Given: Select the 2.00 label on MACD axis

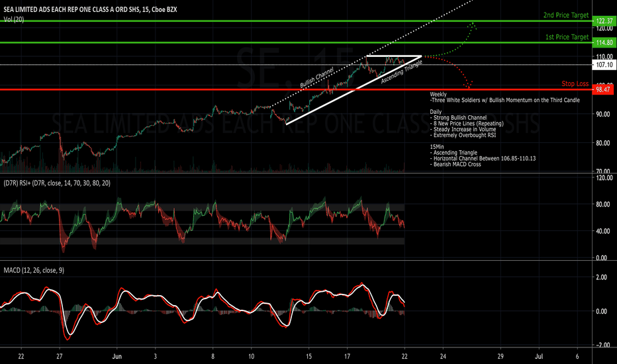Looking at the screenshot, I should point(601,277).
